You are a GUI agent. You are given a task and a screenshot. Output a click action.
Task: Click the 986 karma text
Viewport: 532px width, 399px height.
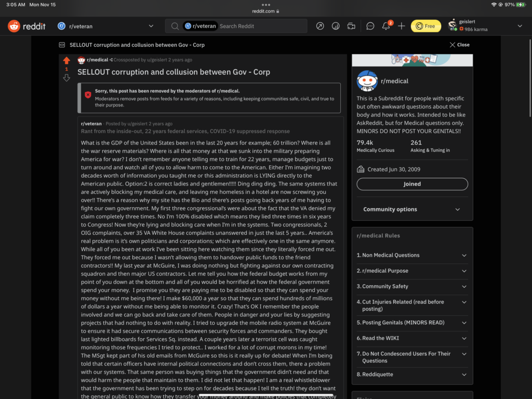point(476,29)
